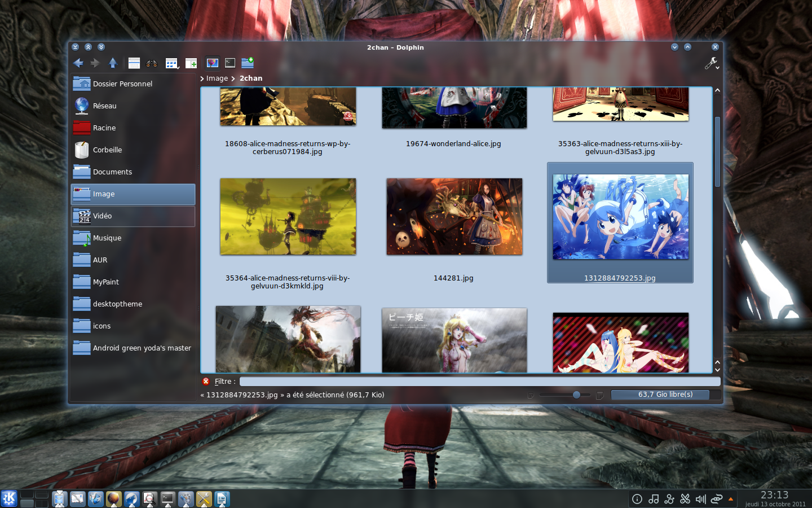Select 19674-wonderland-alice.jpg thumbnail

click(x=454, y=107)
